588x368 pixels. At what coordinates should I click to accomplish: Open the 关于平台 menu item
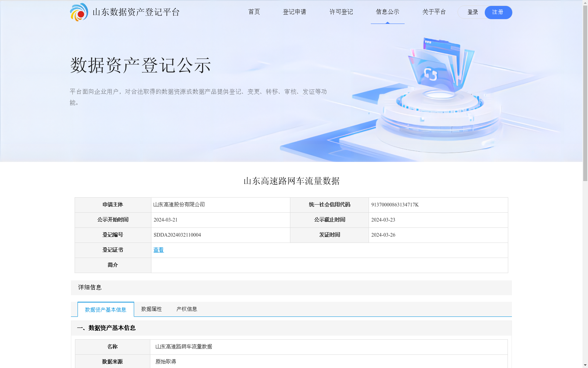pos(434,12)
